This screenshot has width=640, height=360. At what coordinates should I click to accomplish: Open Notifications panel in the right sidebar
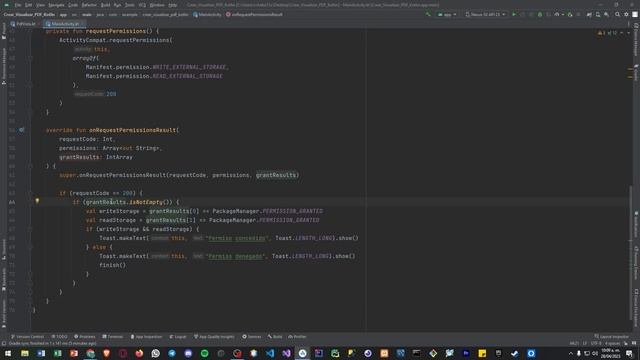click(x=636, y=224)
